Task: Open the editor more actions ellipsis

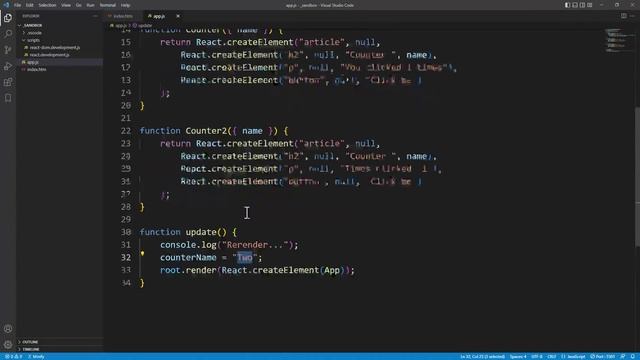Action: click(632, 16)
